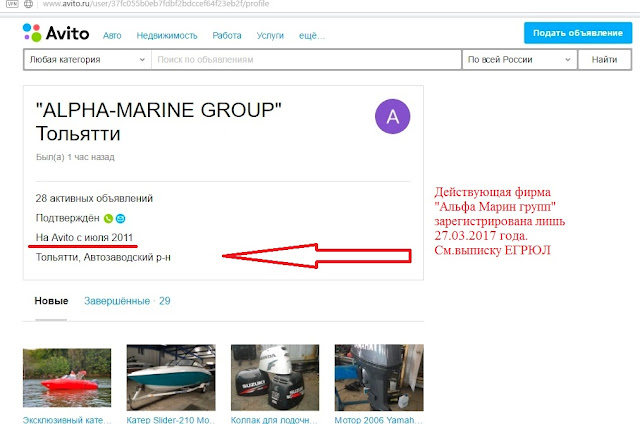
Task: Expand the ещё… menu
Action: click(312, 36)
